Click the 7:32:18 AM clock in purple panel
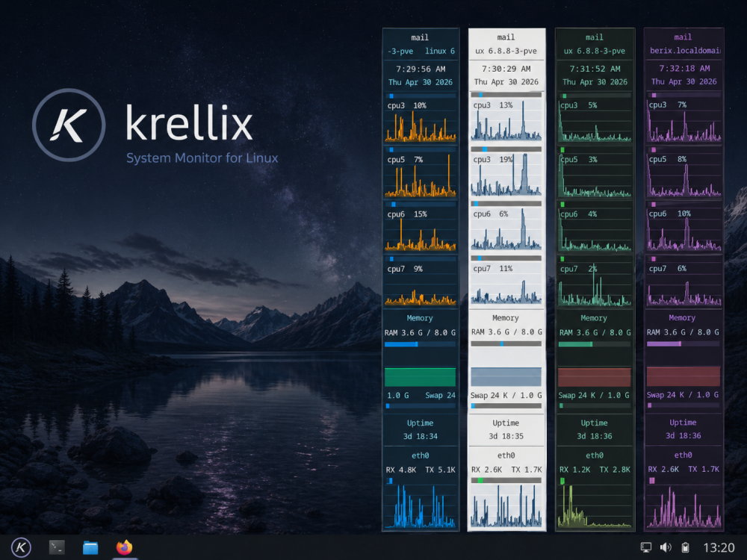This screenshot has height=560, width=747. [x=684, y=69]
